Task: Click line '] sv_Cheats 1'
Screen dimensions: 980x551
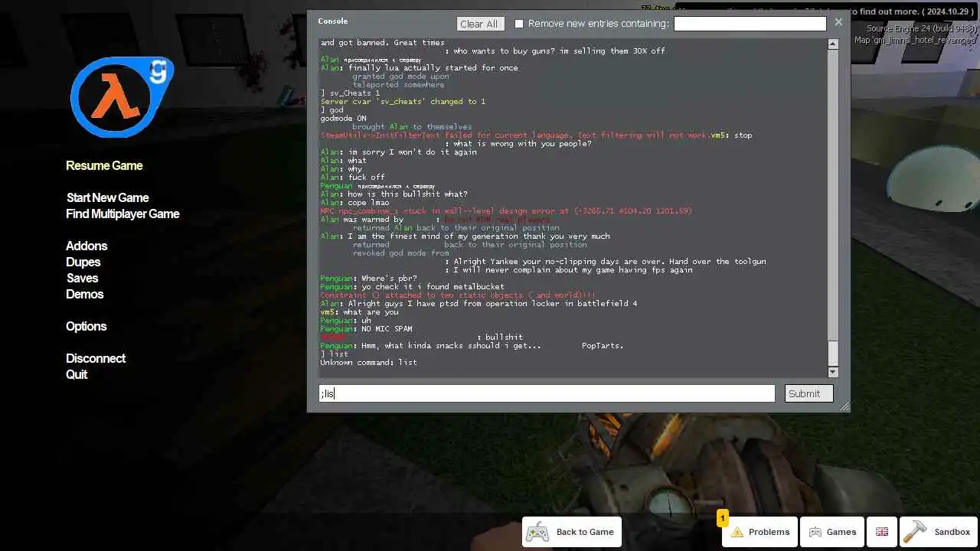Action: (350, 93)
